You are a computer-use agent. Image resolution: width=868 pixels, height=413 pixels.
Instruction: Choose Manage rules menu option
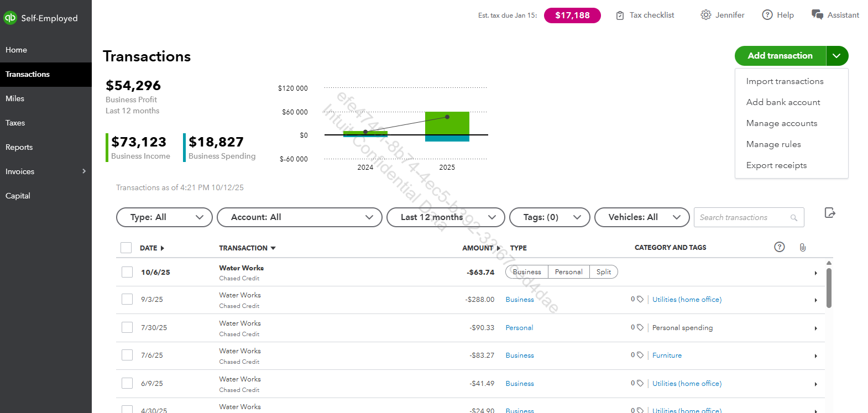coord(773,144)
